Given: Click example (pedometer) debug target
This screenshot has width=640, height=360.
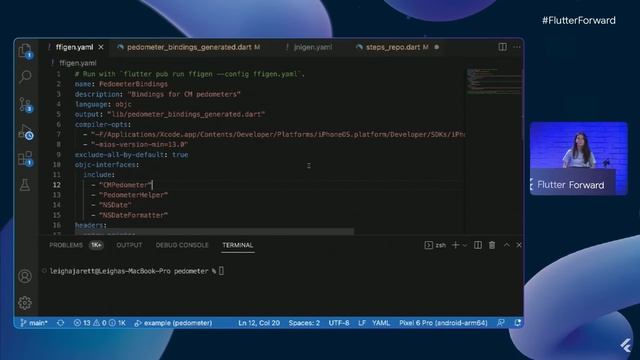Looking at the screenshot, I should click(x=173, y=323).
